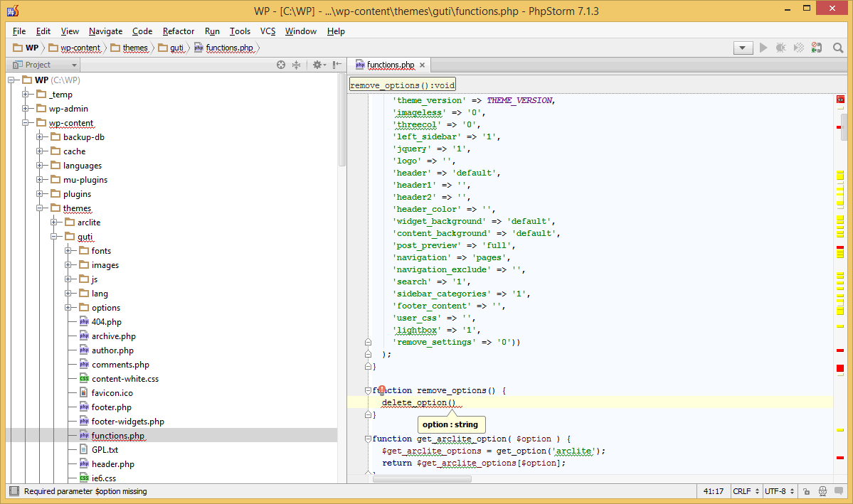Toggle the read-only lock in status bar
Image resolution: width=853 pixels, height=504 pixels.
pos(807,490)
